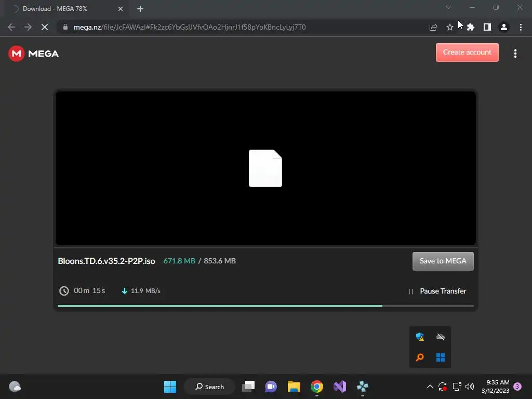This screenshot has width=532, height=399.
Task: Pause the transfer
Action: [437, 291]
